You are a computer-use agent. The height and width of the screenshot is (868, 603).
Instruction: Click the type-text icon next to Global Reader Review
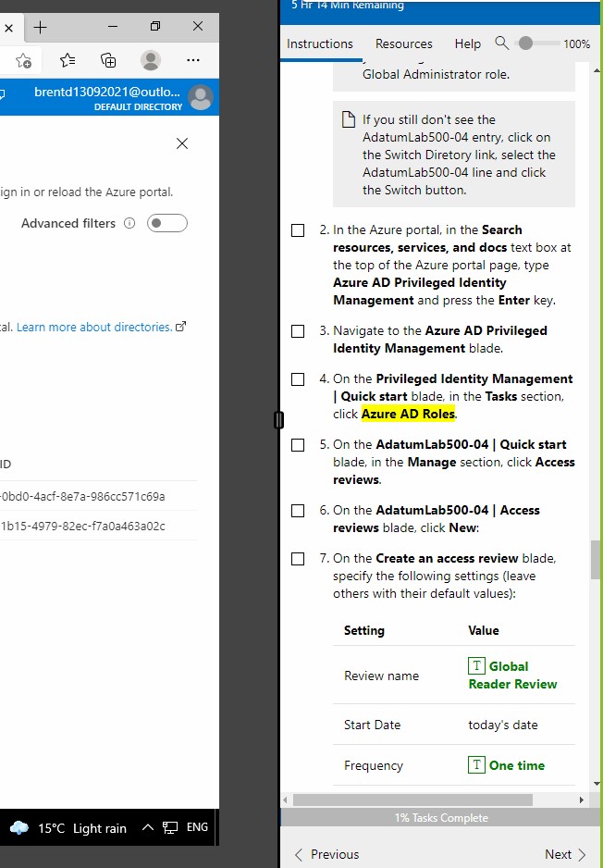pyautogui.click(x=476, y=666)
